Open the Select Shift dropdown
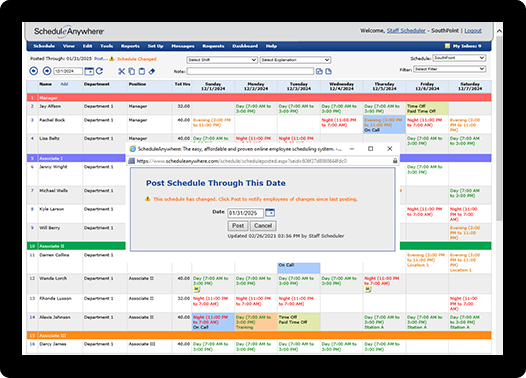This screenshot has height=378, width=526. click(222, 60)
